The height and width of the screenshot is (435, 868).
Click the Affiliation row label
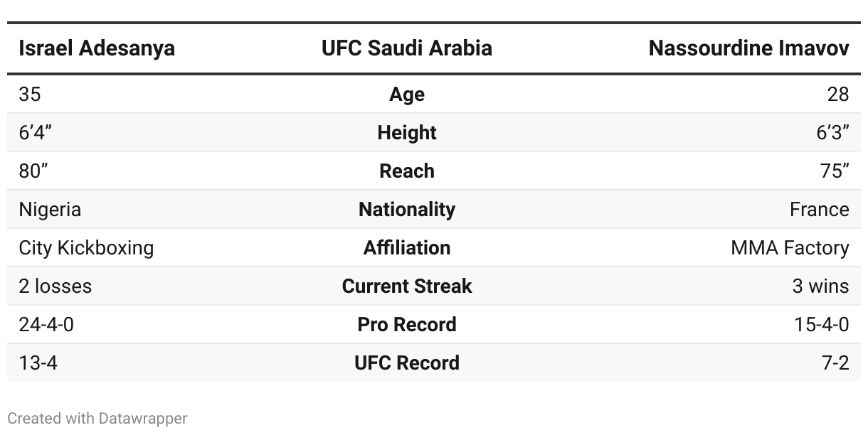[x=406, y=248]
